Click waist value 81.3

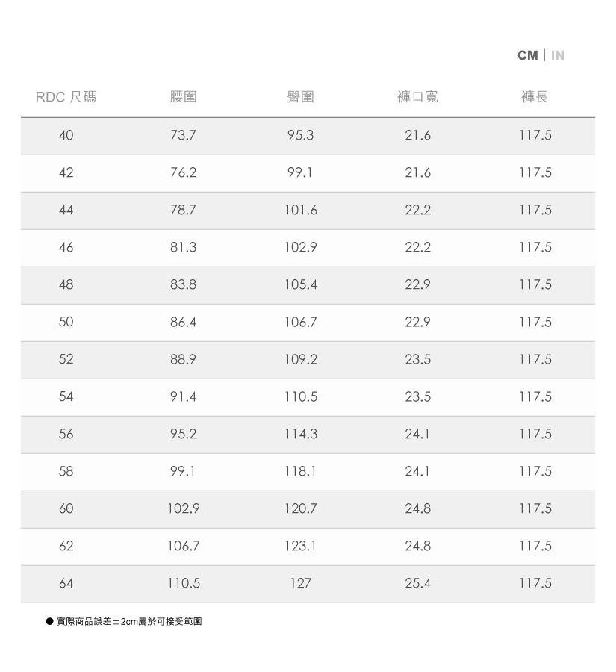click(183, 247)
